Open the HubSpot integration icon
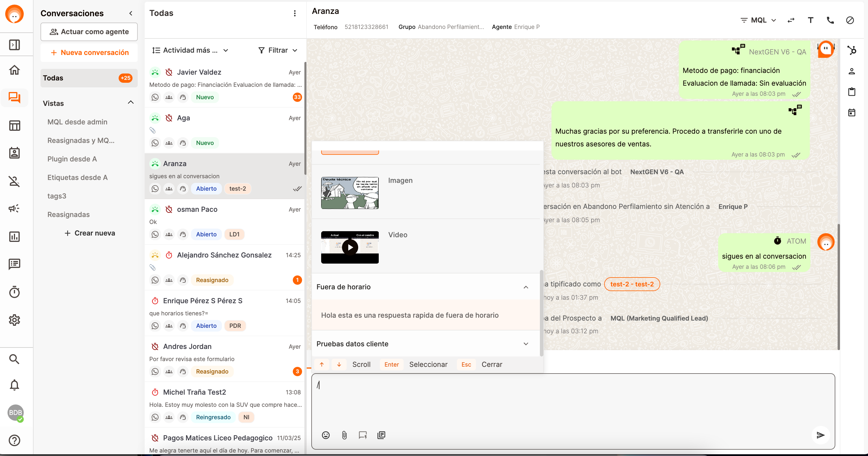Viewport: 868px width, 456px height. click(852, 50)
